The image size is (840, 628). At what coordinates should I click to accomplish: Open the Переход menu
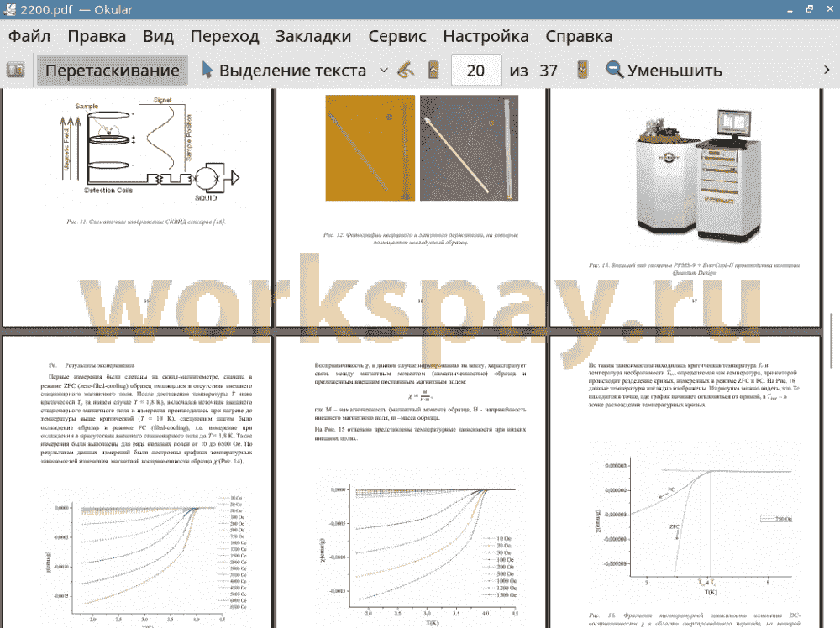[224, 36]
